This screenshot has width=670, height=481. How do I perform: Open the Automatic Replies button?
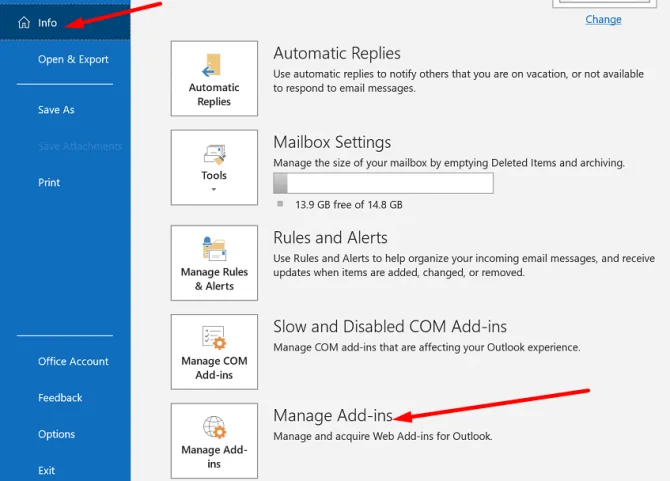(x=214, y=78)
